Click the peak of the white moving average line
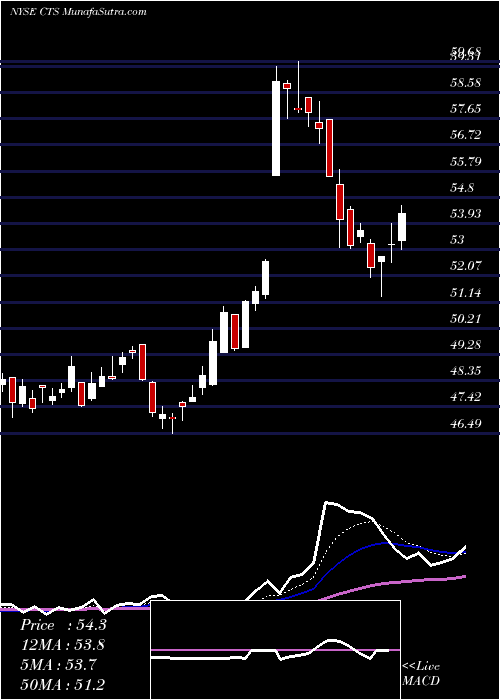The width and height of the screenshot is (500, 700). point(327,503)
